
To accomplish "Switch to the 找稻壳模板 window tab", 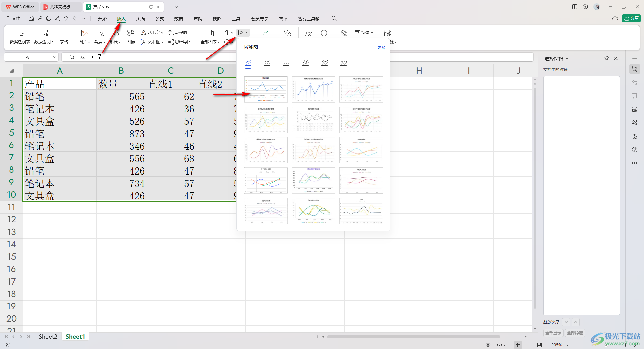I will (60, 7).
